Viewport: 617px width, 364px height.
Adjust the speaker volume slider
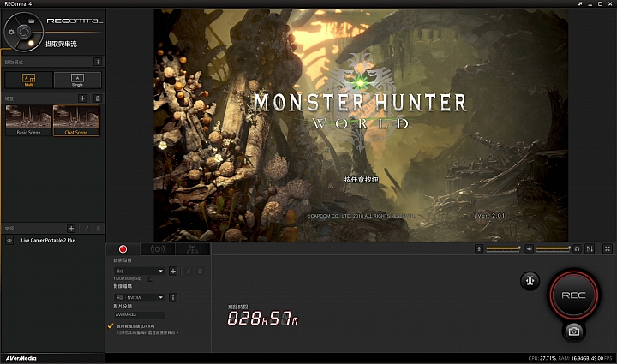(x=554, y=248)
